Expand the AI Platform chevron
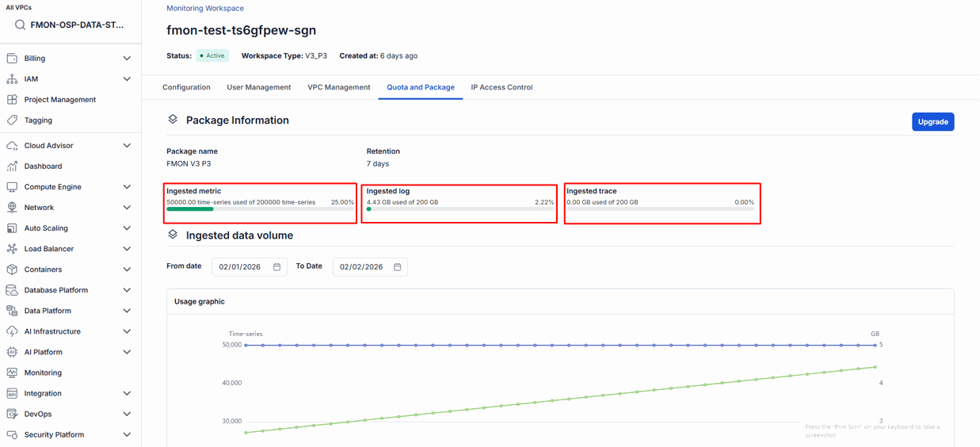Screen dimensions: 980x447 [127, 352]
